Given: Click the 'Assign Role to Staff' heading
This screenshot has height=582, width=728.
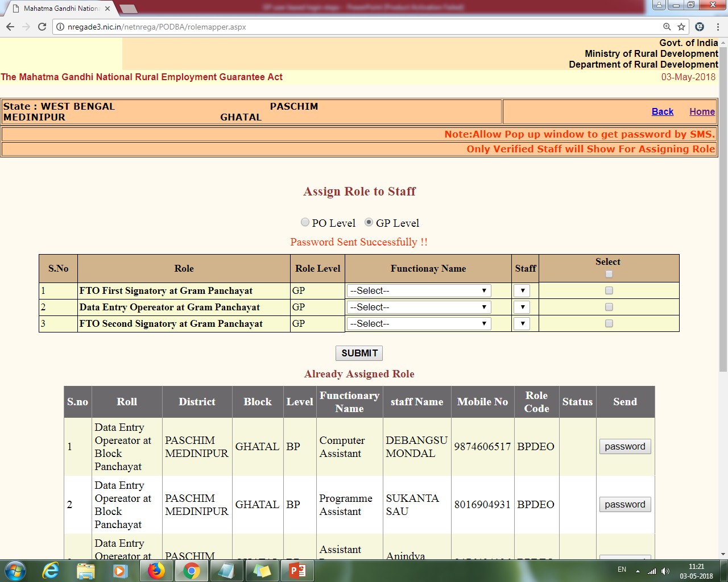Looking at the screenshot, I should (359, 192).
